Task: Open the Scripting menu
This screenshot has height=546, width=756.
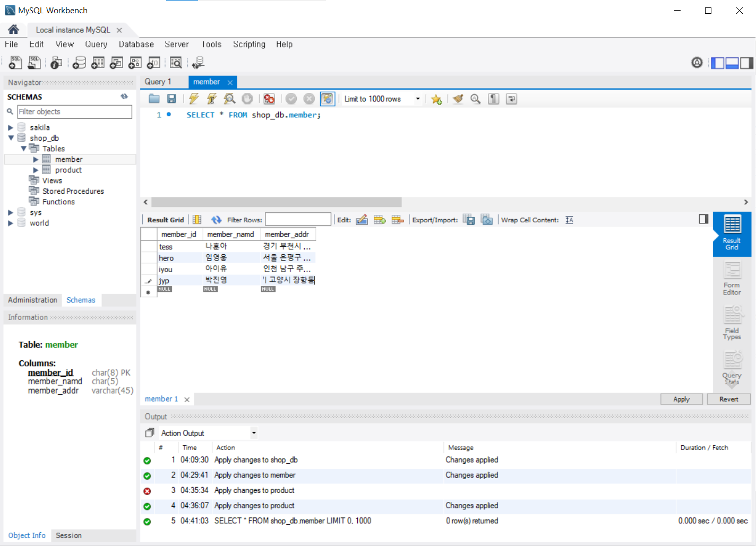Action: [249, 45]
